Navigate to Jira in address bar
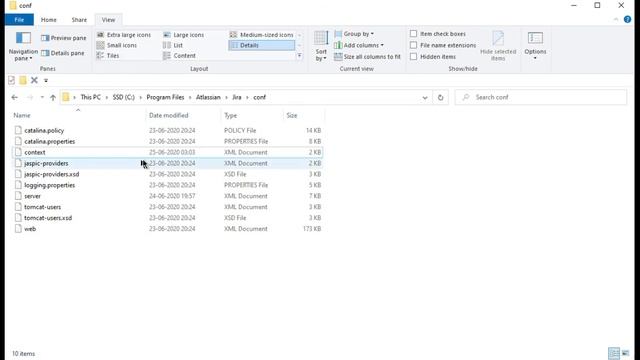The image size is (640, 360). (237, 98)
